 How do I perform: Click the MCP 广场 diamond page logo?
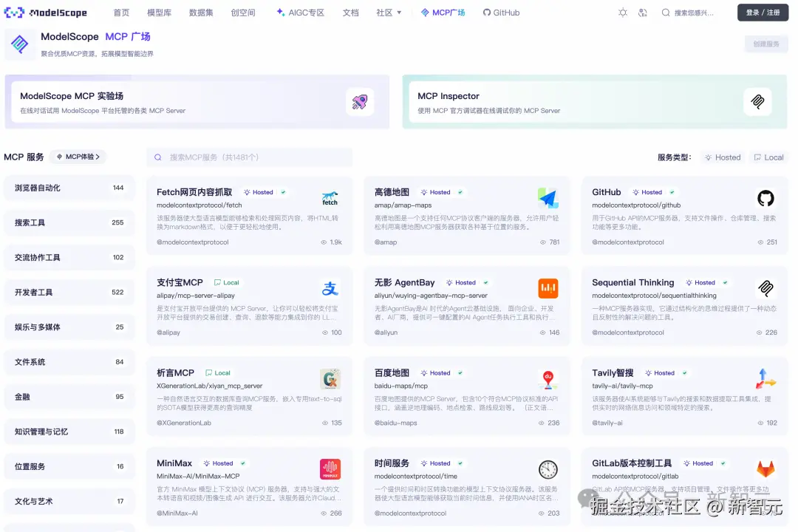(x=20, y=44)
